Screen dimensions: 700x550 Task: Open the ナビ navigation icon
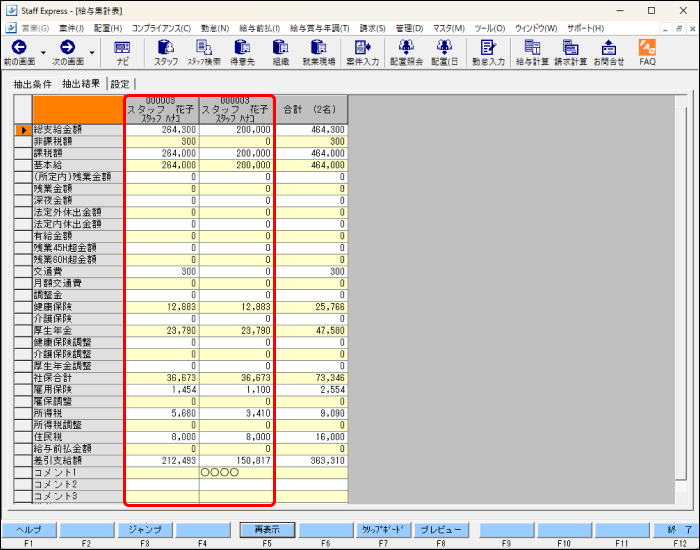[x=122, y=52]
